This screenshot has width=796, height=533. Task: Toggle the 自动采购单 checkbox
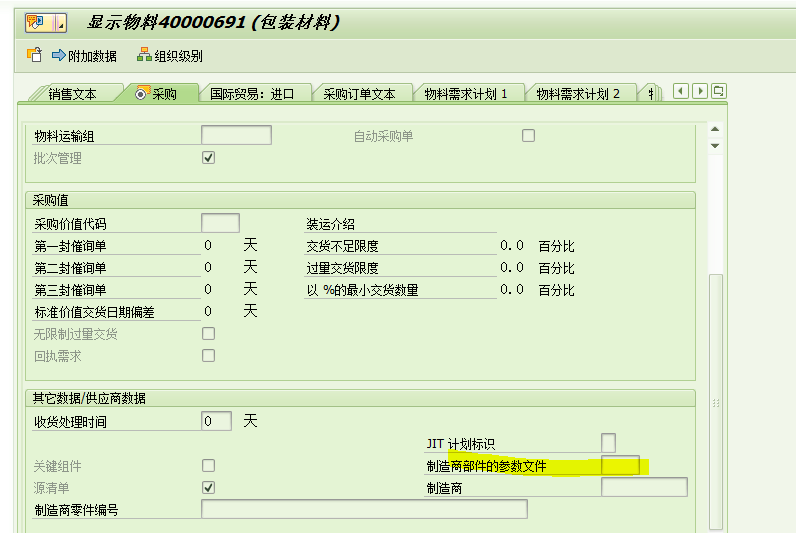click(528, 136)
